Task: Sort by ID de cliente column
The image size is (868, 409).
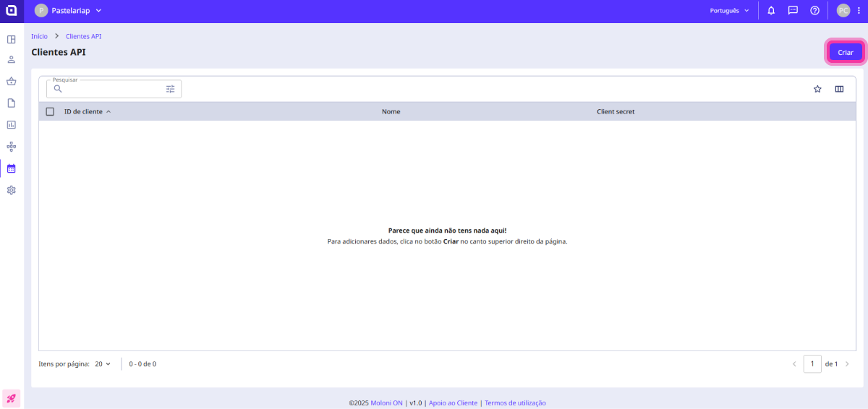Action: click(84, 112)
